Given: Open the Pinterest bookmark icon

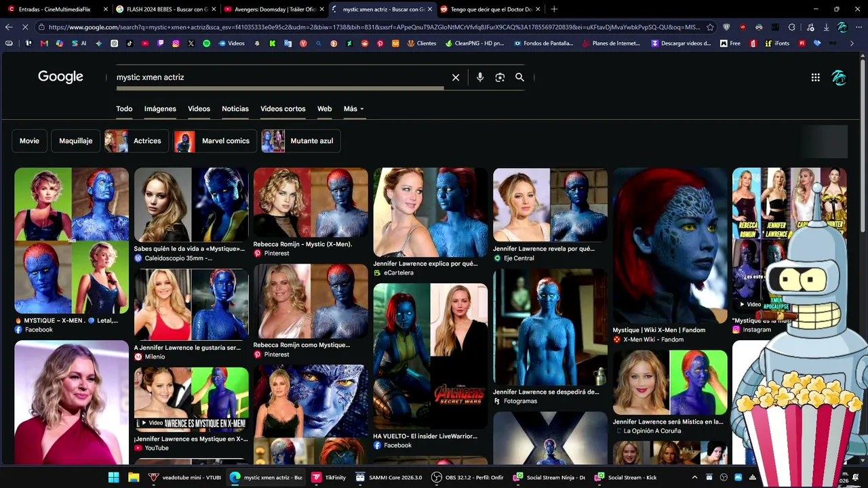Looking at the screenshot, I should [x=380, y=43].
